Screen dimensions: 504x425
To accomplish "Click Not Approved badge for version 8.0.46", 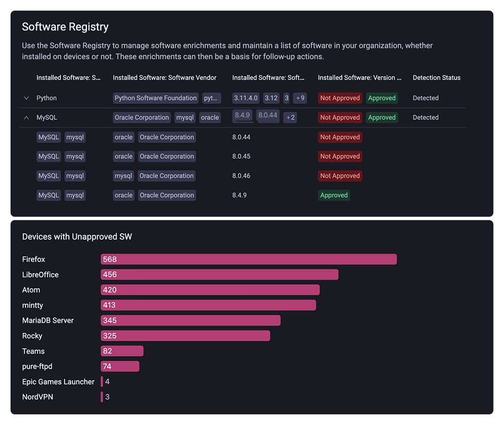I will tap(340, 176).
